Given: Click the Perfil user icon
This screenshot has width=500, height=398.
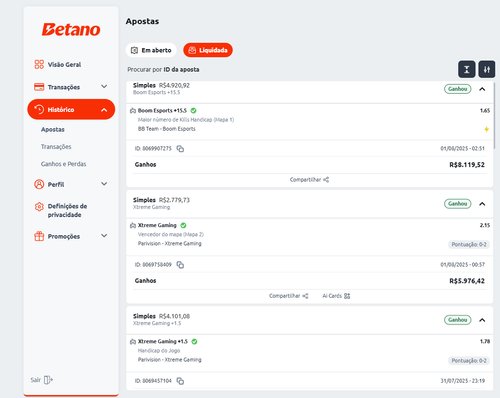Looking at the screenshot, I should coord(39,184).
